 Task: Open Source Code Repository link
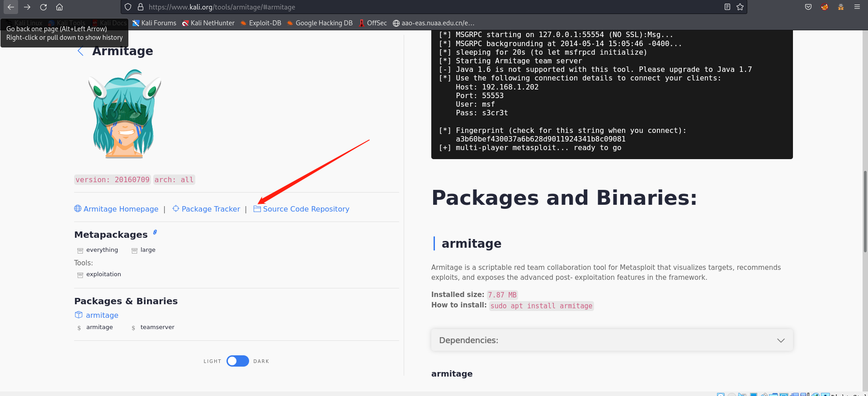(302, 209)
